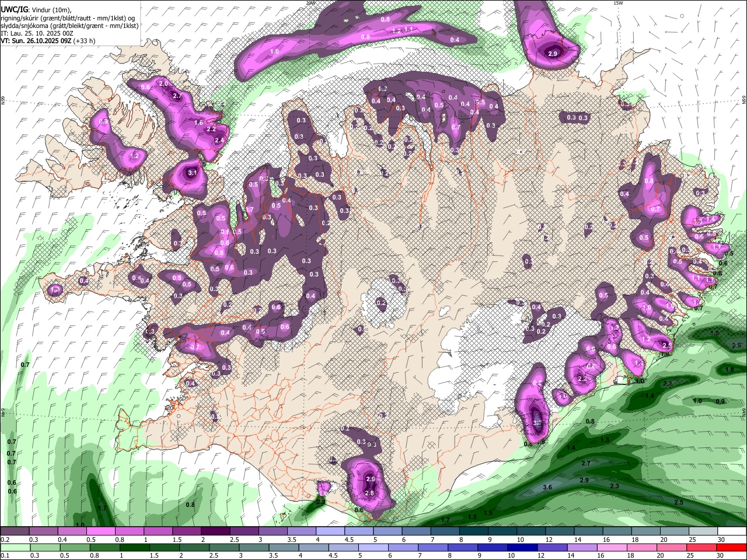Viewport: 747px width, 560px height.
Task: Click the 1.8 rainfall value offshore east
Action: coord(729,370)
